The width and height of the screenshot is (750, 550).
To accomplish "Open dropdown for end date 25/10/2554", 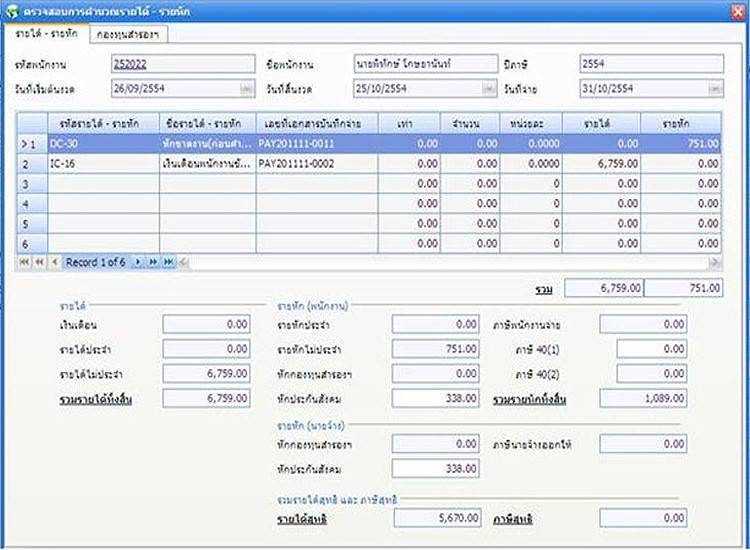I will tap(487, 88).
